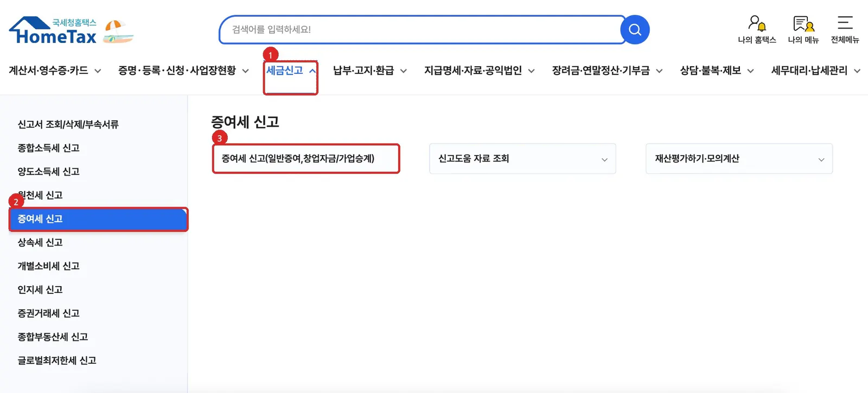Open 글로벌최저한세 신고 in sidebar
This screenshot has height=393, width=868.
pyautogui.click(x=57, y=360)
